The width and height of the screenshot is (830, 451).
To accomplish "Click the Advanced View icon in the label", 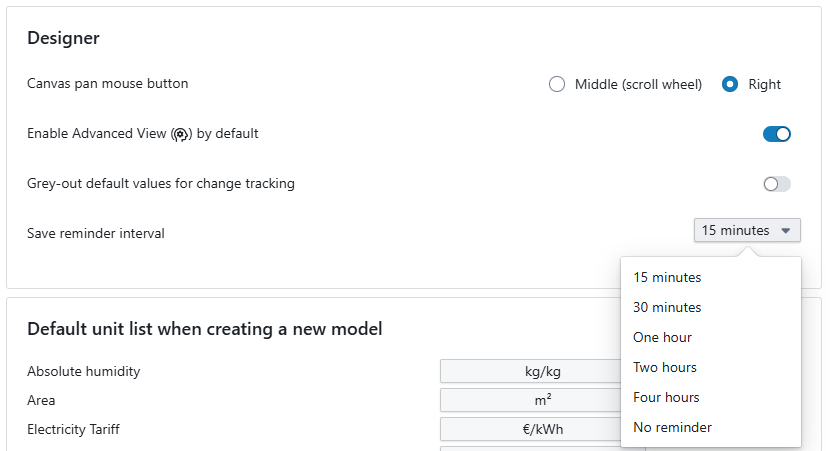I will click(181, 134).
